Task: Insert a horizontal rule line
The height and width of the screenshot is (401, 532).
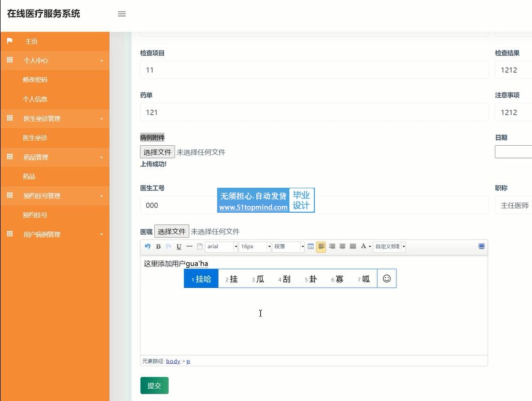Action: (189, 246)
